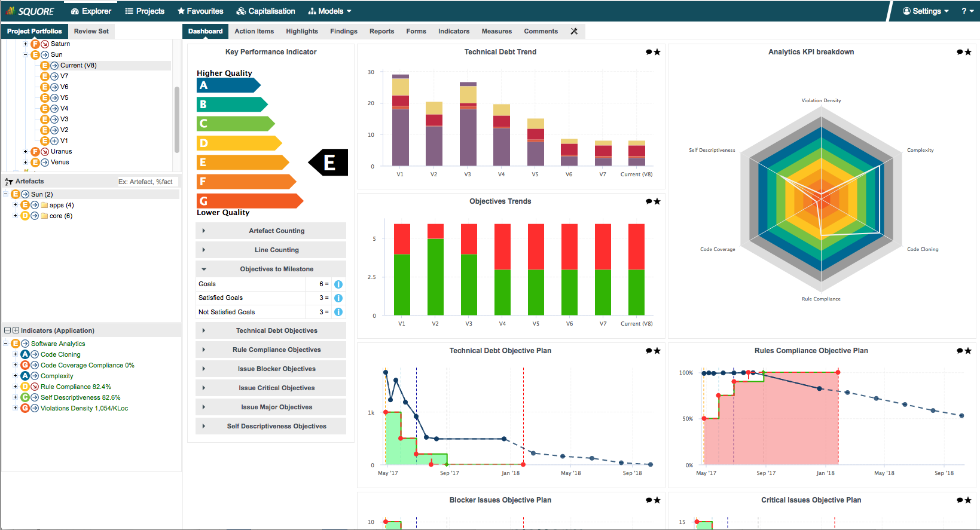Open the help question-mark dropdown
Screen dimensions: 980x530
pyautogui.click(x=967, y=11)
